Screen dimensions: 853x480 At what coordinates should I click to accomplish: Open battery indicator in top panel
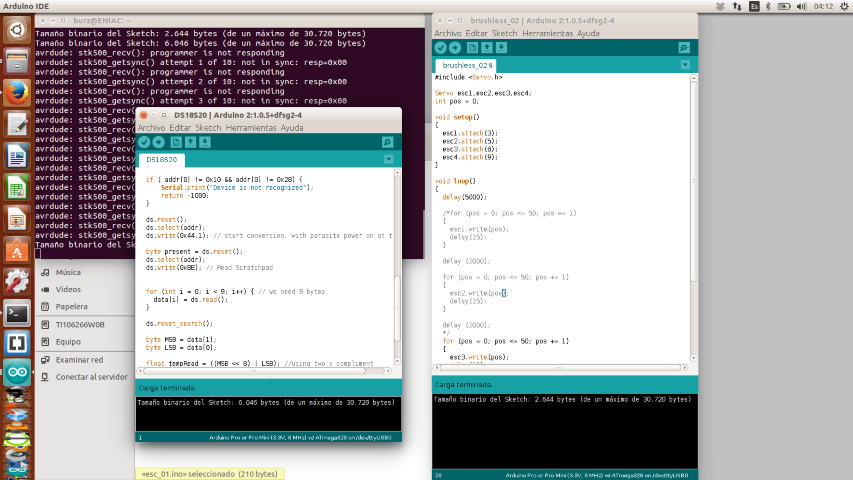pos(784,7)
